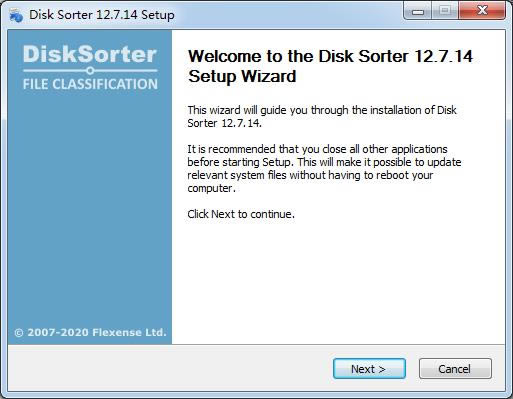
Task: Click the 'It is recommended that you close' paragraph
Action: [x=324, y=168]
